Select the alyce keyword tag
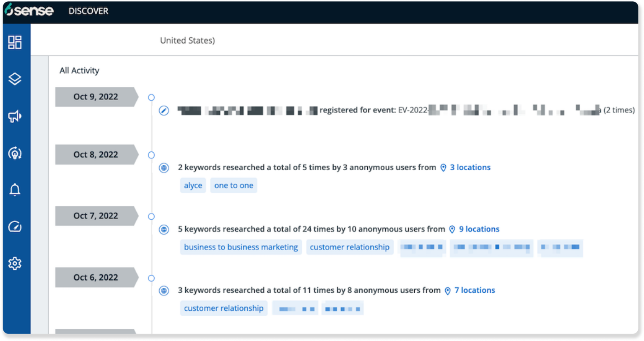644x341 pixels. (192, 185)
